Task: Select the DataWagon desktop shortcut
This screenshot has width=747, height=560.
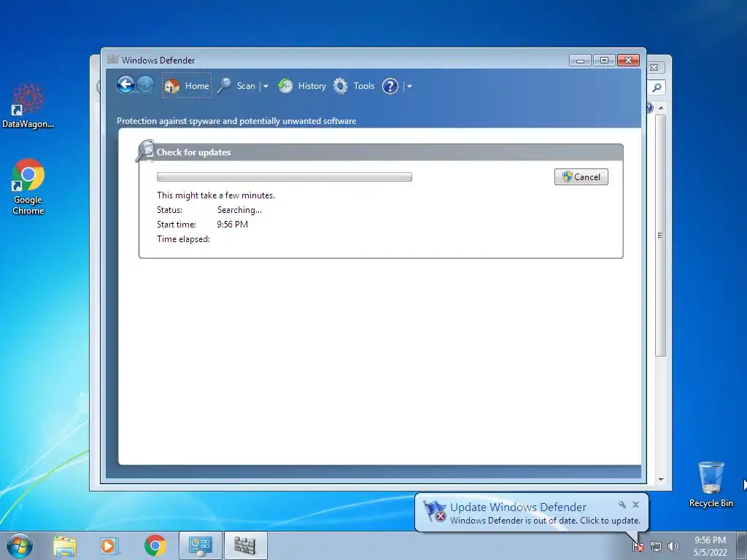Action: point(28,106)
